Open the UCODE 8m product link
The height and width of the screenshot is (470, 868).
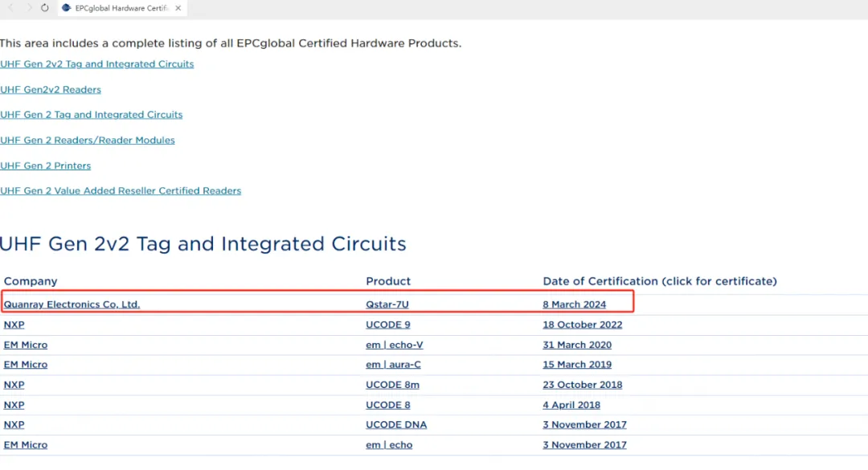[392, 385]
